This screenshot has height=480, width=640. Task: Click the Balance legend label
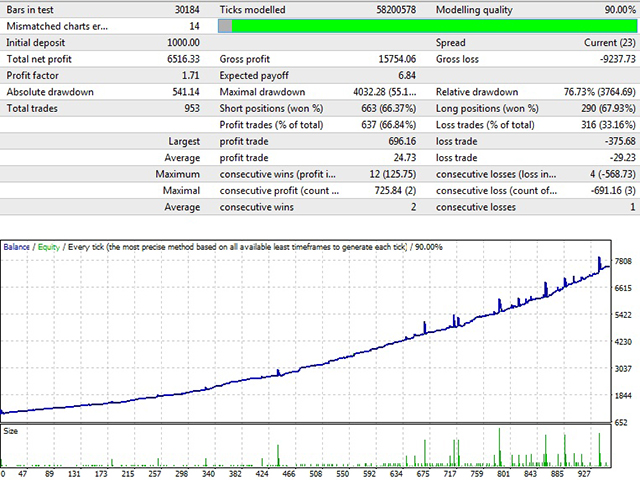(16, 246)
